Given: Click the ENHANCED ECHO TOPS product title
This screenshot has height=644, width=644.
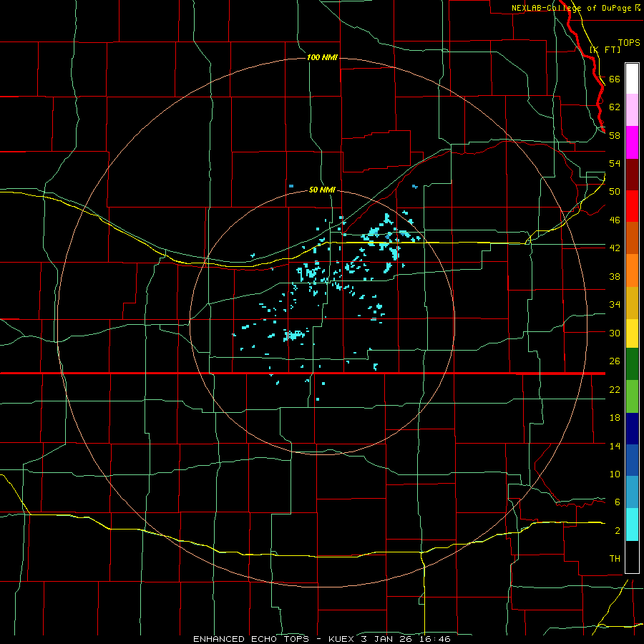Looking at the screenshot, I should (251, 639).
